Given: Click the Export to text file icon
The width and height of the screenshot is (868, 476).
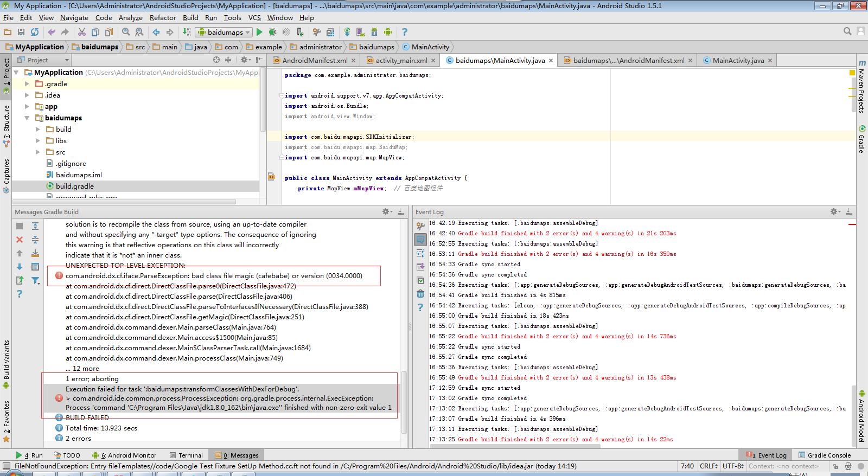Looking at the screenshot, I should (20, 280).
